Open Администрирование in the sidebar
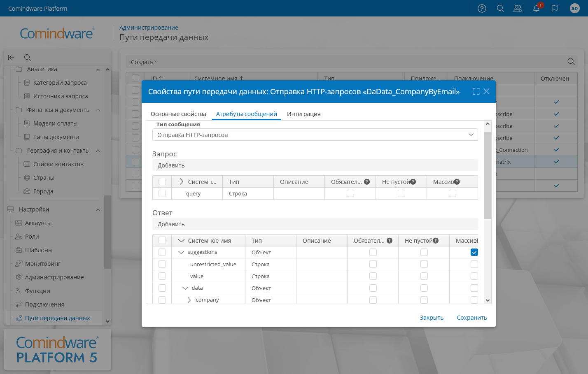The image size is (588, 374). tap(54, 277)
